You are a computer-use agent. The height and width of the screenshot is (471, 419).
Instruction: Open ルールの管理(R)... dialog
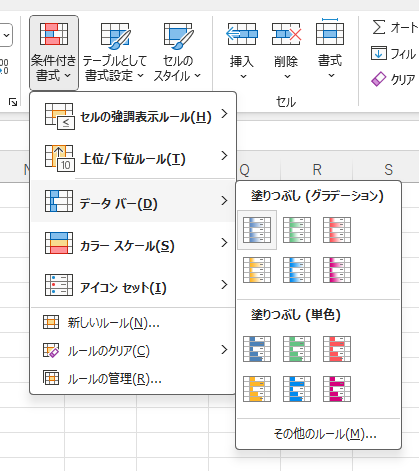(133, 379)
